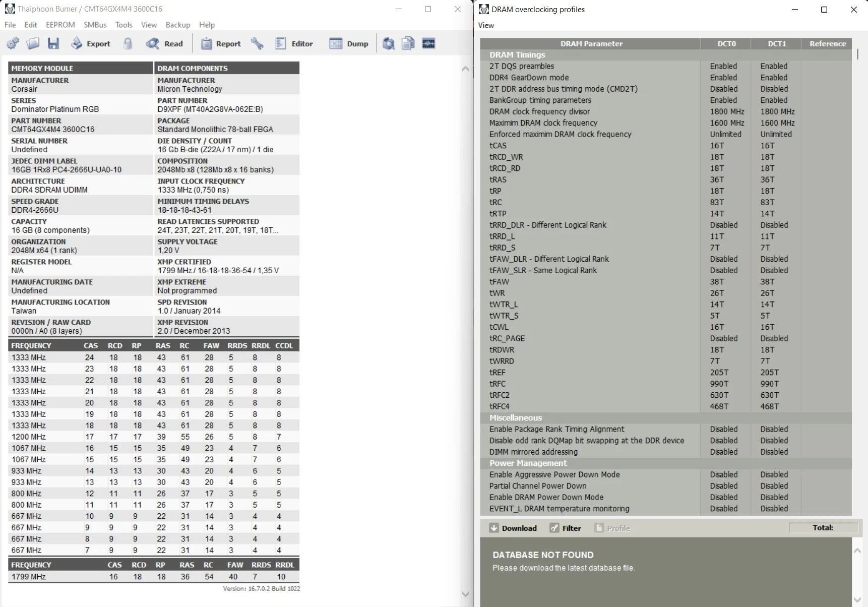This screenshot has height=607, width=868.
Task: Click the copy pages toolbar icon
Action: click(x=408, y=43)
